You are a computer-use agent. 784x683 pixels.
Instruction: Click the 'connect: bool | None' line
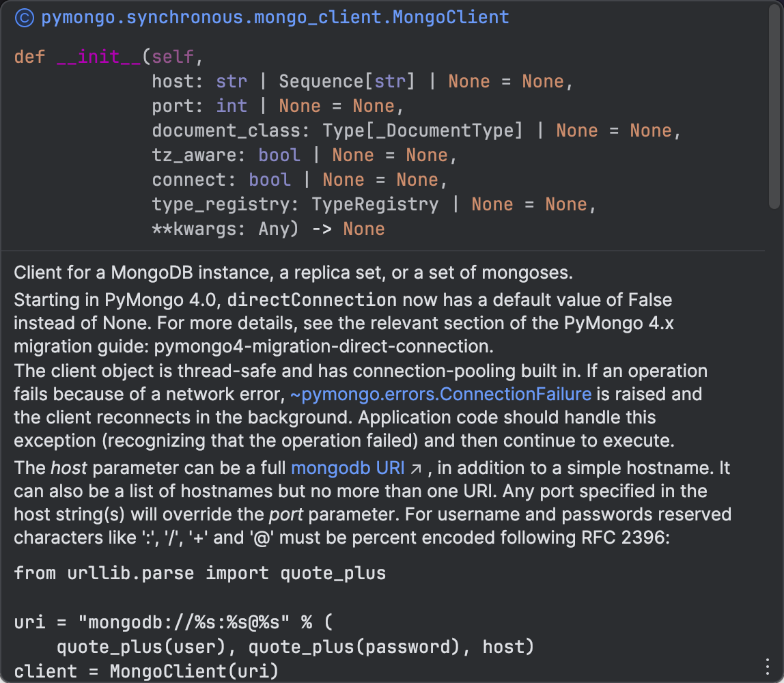(x=300, y=180)
